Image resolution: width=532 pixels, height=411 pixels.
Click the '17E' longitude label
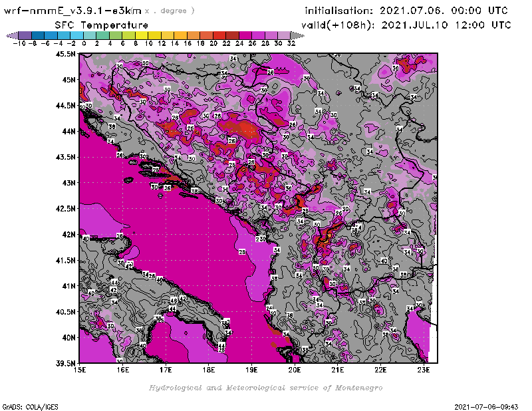click(166, 370)
